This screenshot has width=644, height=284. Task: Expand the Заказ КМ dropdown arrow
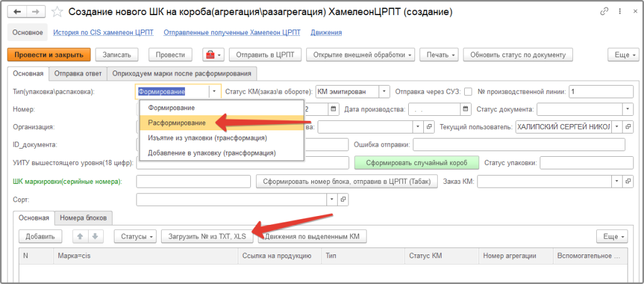point(618,181)
